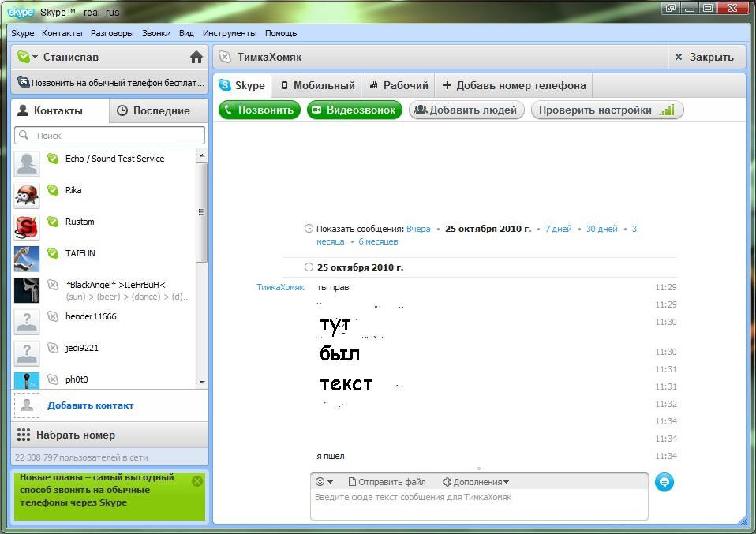Click the Закрыть button to close the conversation
Viewport: 756px width, 534px height.
pyautogui.click(x=705, y=58)
